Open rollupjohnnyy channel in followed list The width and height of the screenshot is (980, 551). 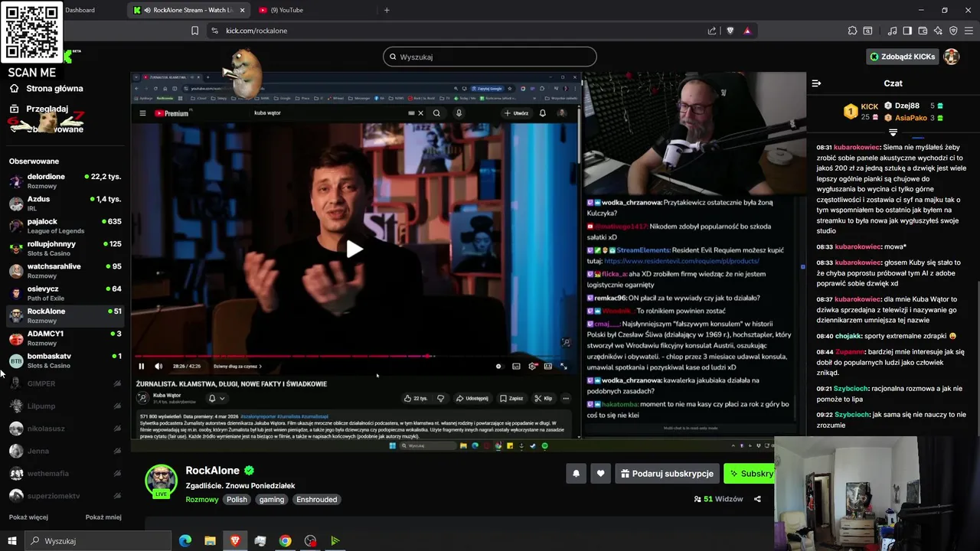65,248
